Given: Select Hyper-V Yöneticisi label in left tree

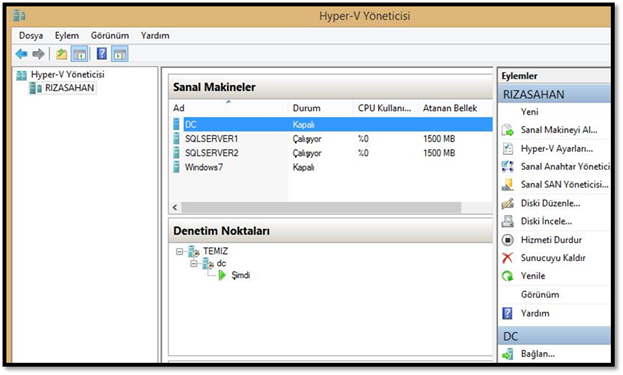Looking at the screenshot, I should click(68, 75).
